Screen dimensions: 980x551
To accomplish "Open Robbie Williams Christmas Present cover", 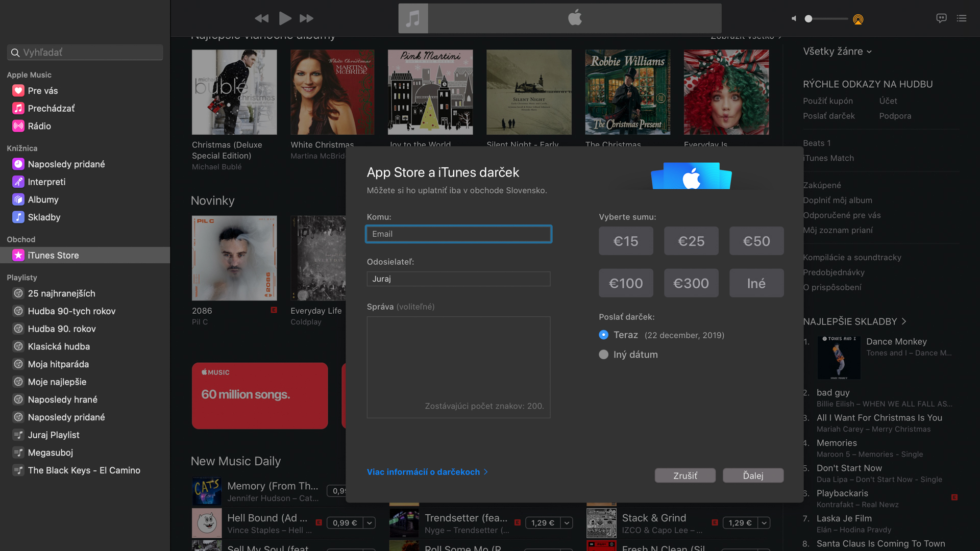I will [x=628, y=92].
